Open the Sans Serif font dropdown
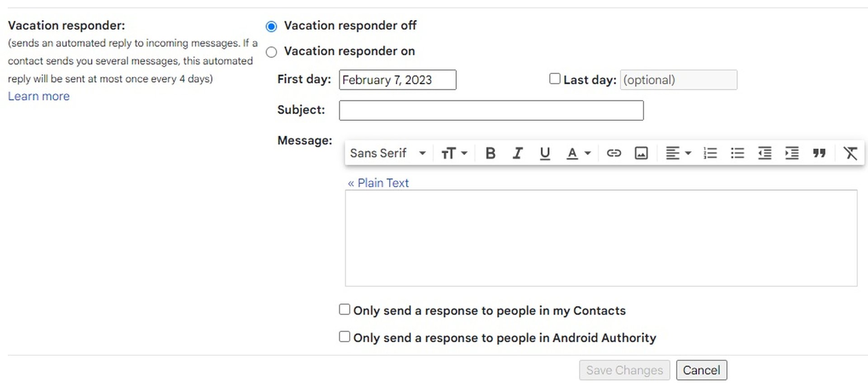This screenshot has height=392, width=868. point(387,154)
